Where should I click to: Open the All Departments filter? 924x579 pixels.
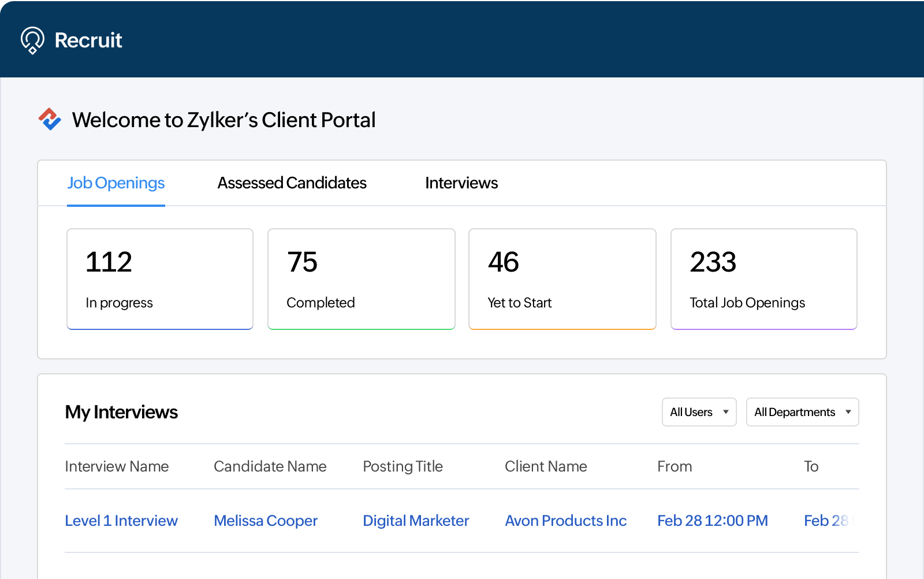802,412
